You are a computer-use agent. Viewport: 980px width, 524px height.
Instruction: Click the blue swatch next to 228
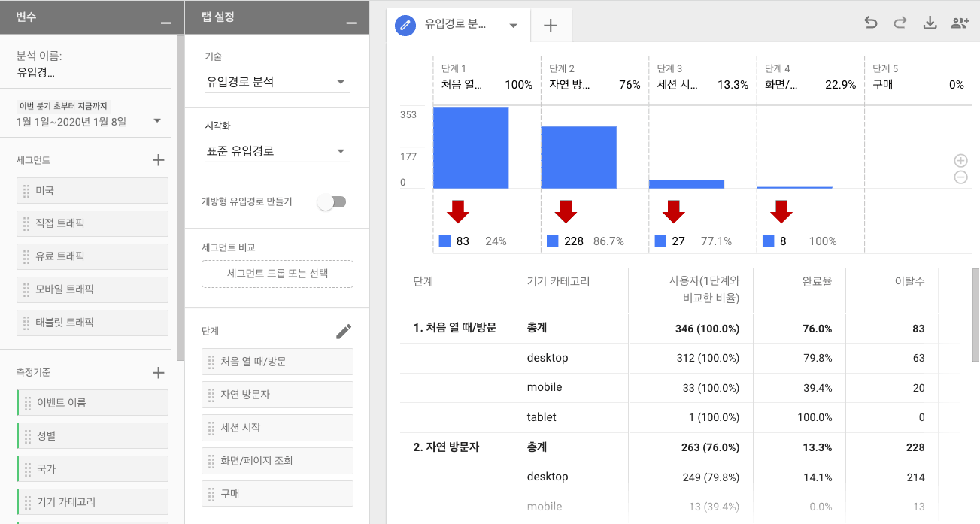point(552,241)
